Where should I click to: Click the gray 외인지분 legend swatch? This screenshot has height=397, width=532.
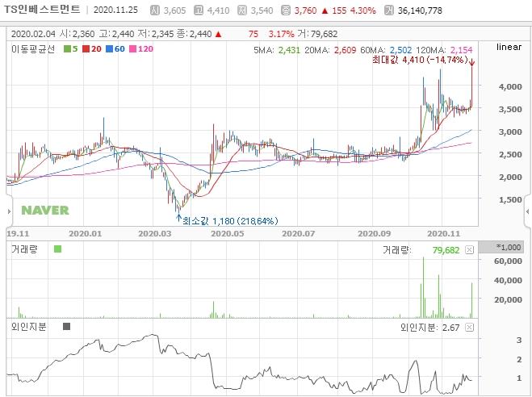[66, 327]
